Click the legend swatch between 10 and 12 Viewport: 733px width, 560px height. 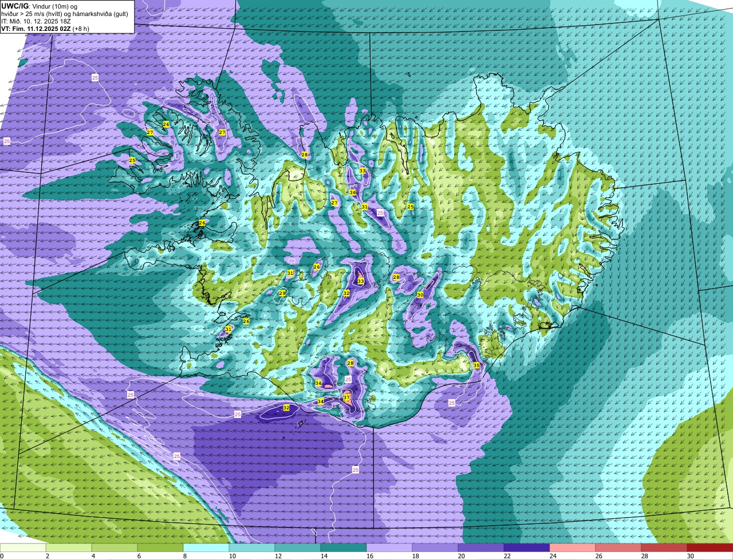252,547
